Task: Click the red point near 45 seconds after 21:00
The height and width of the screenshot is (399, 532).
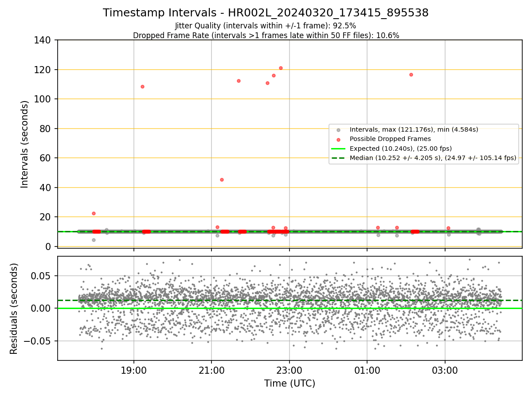Action: coord(222,180)
